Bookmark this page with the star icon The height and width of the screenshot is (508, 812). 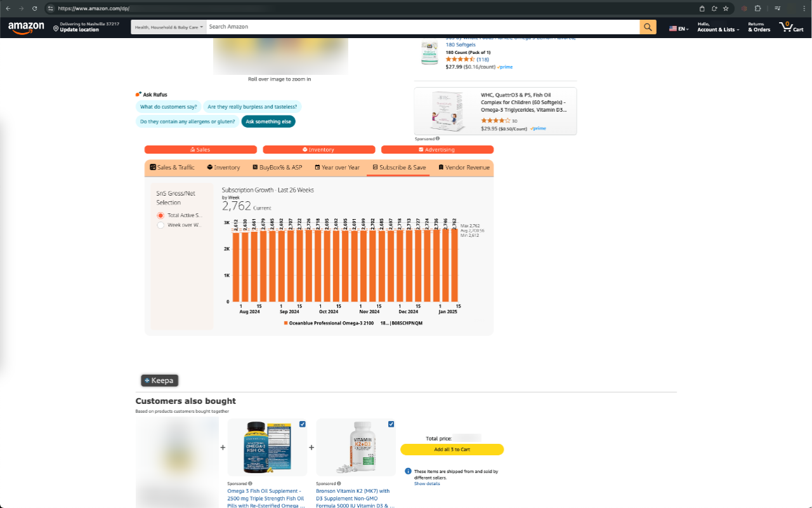click(x=726, y=8)
